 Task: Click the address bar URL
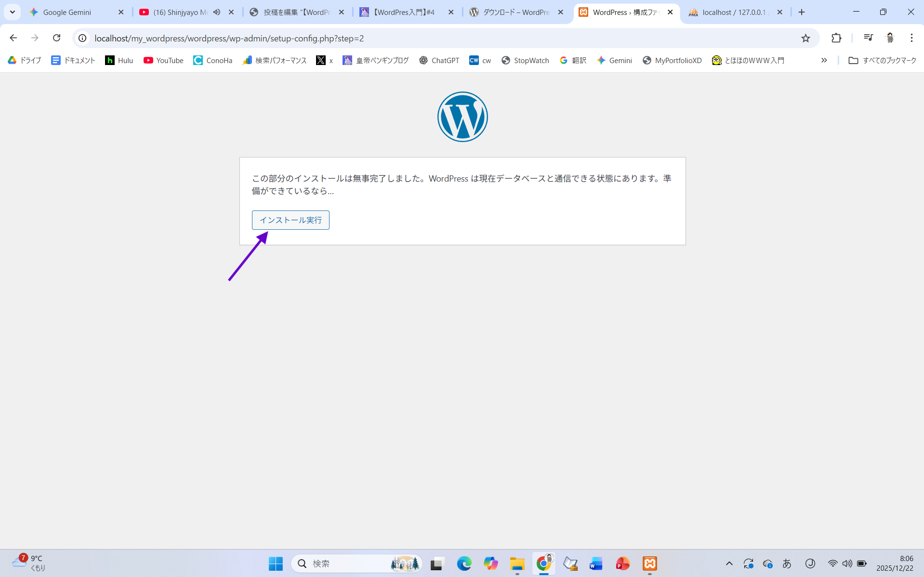[x=229, y=38]
